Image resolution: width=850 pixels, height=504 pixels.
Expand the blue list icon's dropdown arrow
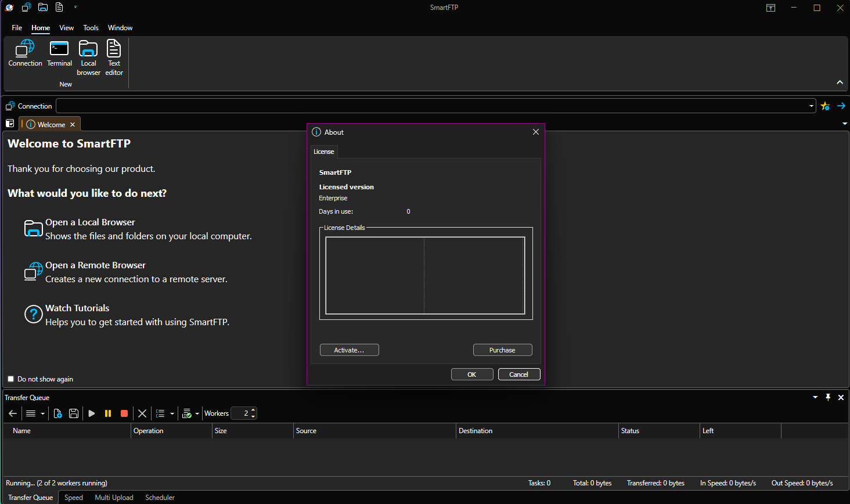pyautogui.click(x=172, y=413)
